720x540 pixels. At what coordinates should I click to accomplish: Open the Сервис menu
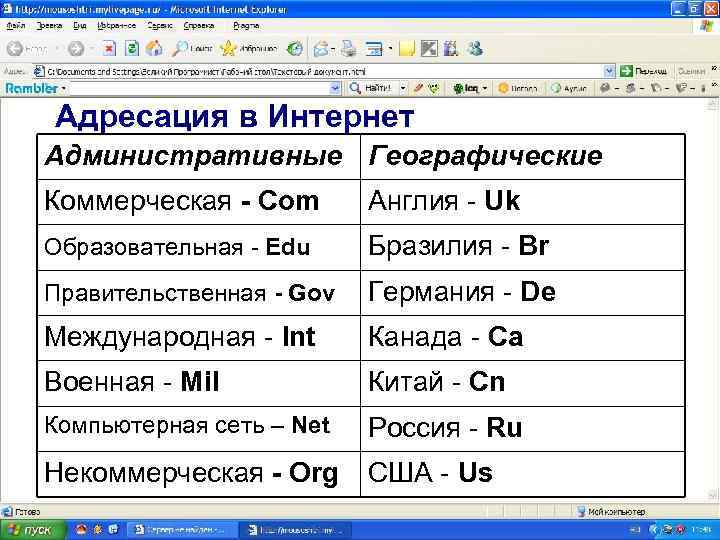(160, 26)
